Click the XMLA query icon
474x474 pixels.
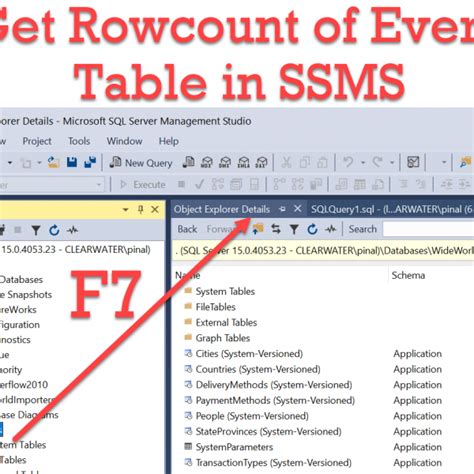243,162
